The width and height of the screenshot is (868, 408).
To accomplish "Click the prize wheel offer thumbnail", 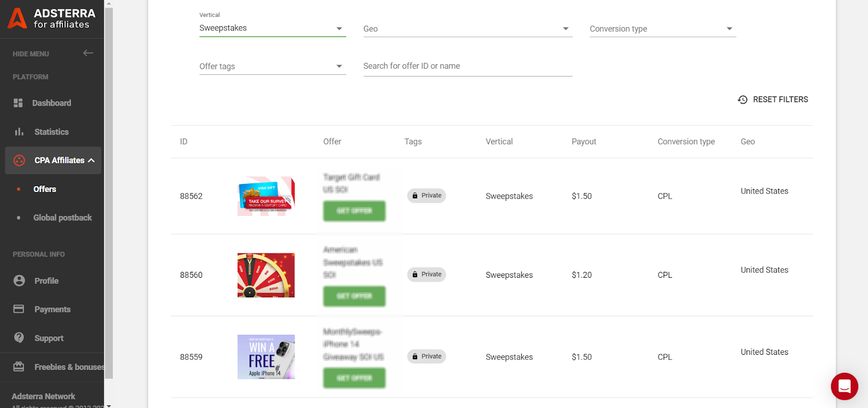I will tap(266, 275).
